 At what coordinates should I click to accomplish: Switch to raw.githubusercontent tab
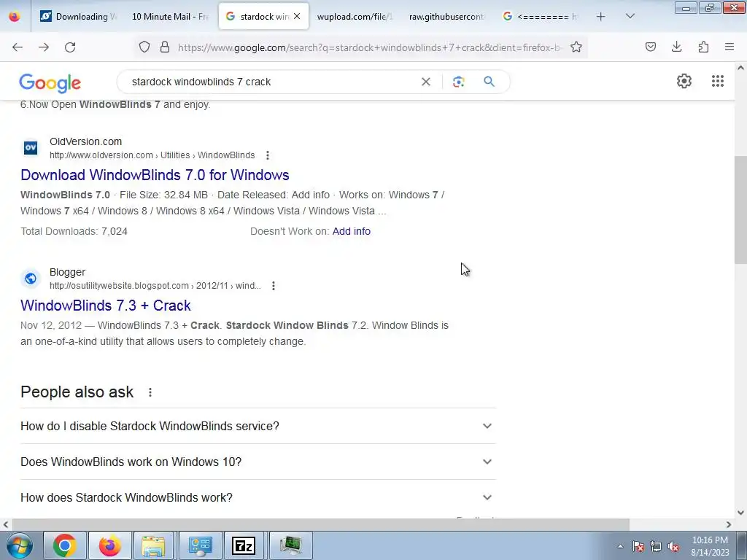(x=446, y=16)
